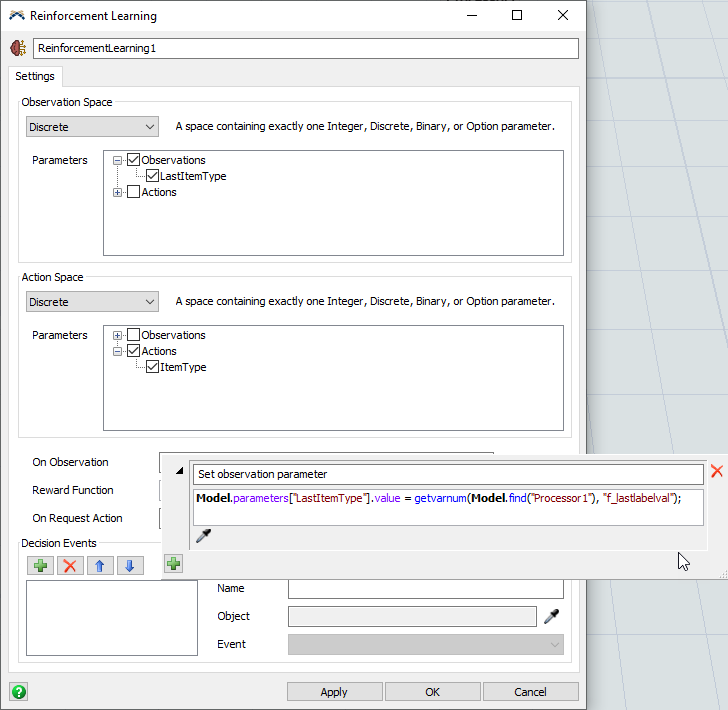This screenshot has height=710, width=728.
Task: Select the Settings tab
Action: click(x=35, y=76)
